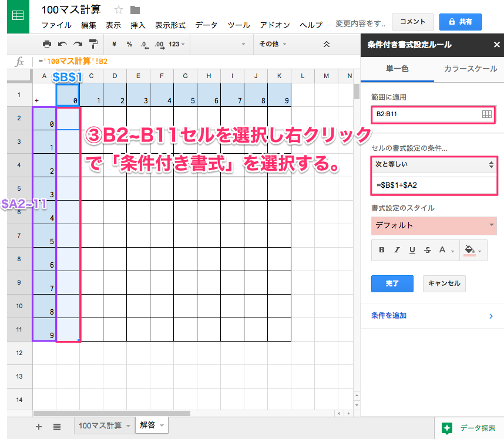Open the ツール menu
This screenshot has height=439, width=504.
[239, 25]
